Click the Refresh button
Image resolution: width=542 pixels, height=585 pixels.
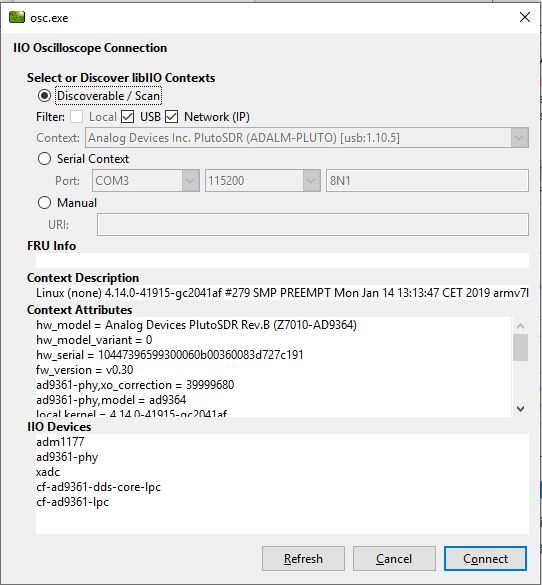303,559
